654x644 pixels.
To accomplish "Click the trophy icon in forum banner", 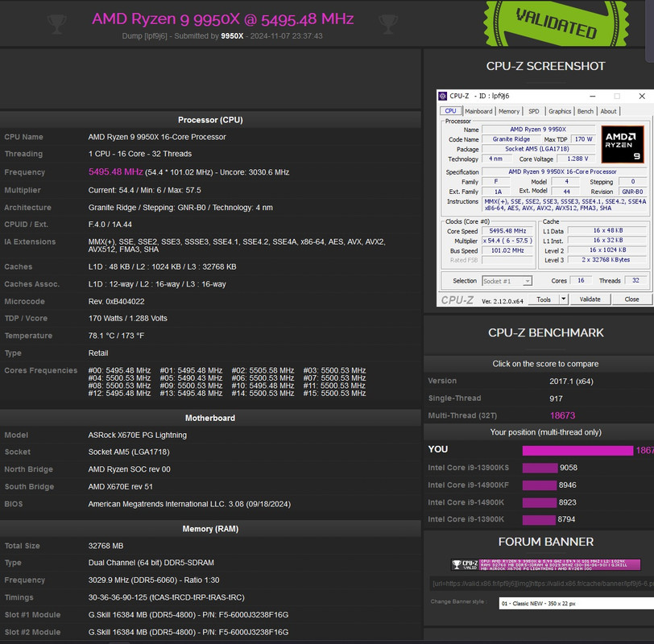I will (457, 564).
